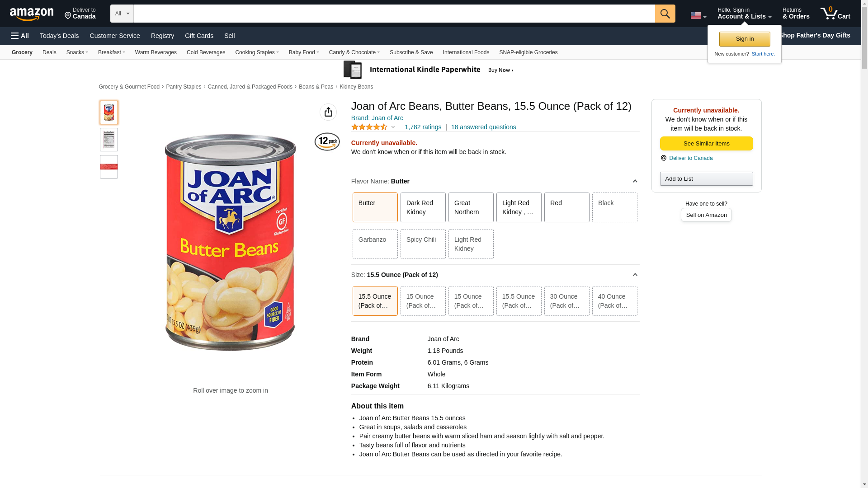Click the Deliver to Canada location link
Viewport: 868px width, 488px height.
click(690, 158)
